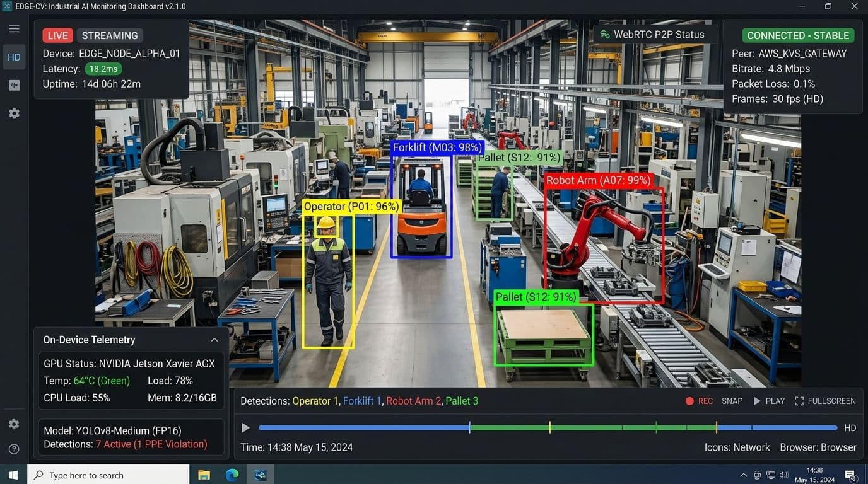Select the blue marker on the timeline
This screenshot has width=868, height=484.
tap(469, 427)
